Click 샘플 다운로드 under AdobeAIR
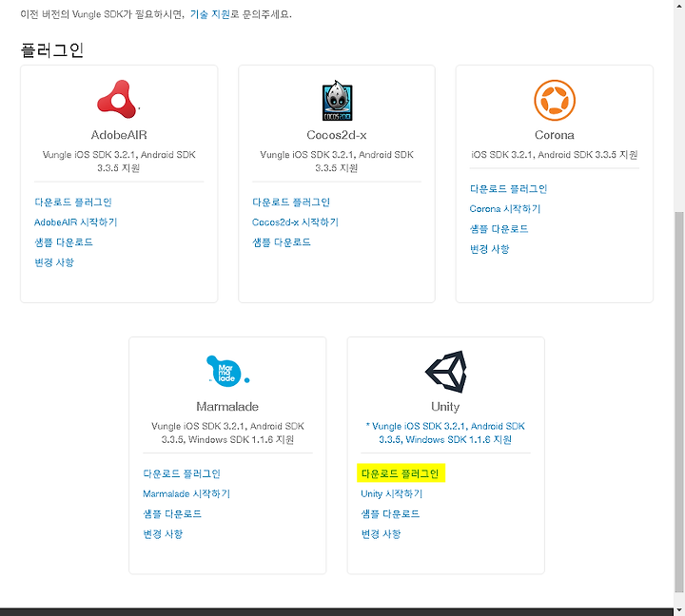This screenshot has height=616, width=685. 64,242
